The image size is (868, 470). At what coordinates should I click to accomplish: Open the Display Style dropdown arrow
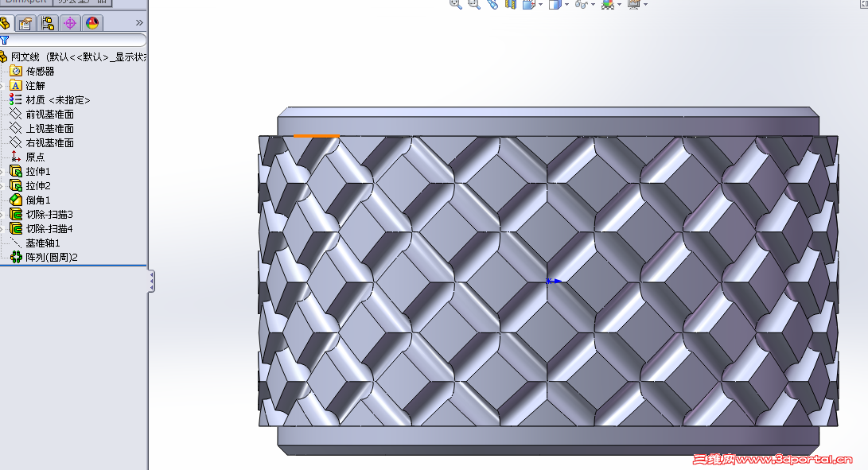(x=566, y=5)
